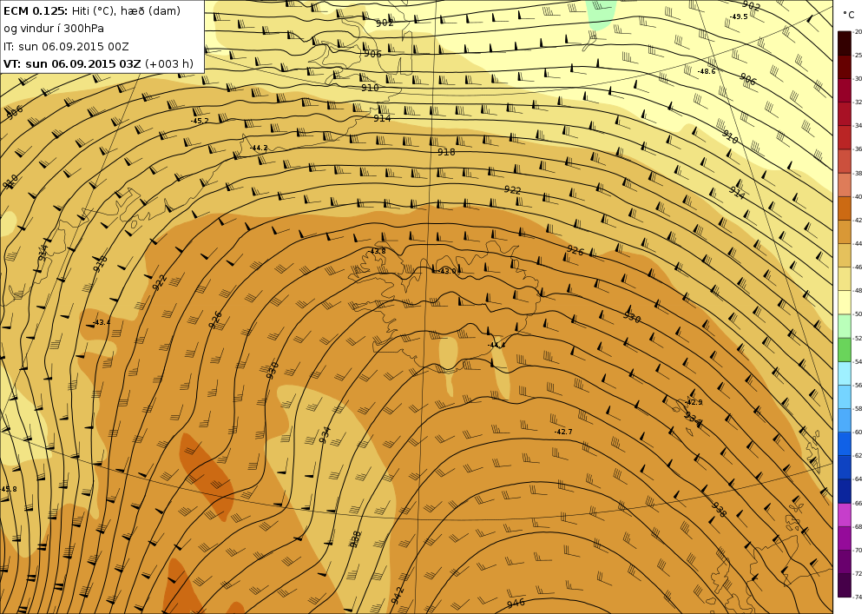Pick the blue legend swatch between -60 and -62
Viewport: 868px width, 614px height.
coord(845,444)
